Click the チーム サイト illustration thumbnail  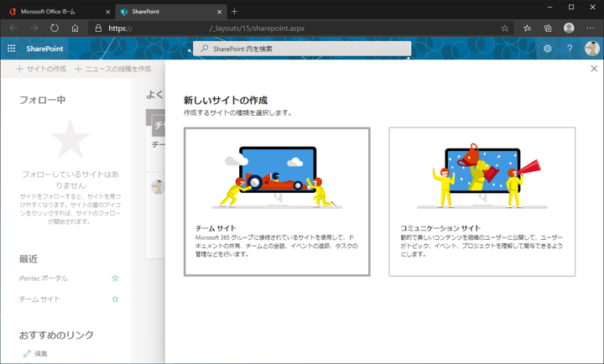pos(277,176)
